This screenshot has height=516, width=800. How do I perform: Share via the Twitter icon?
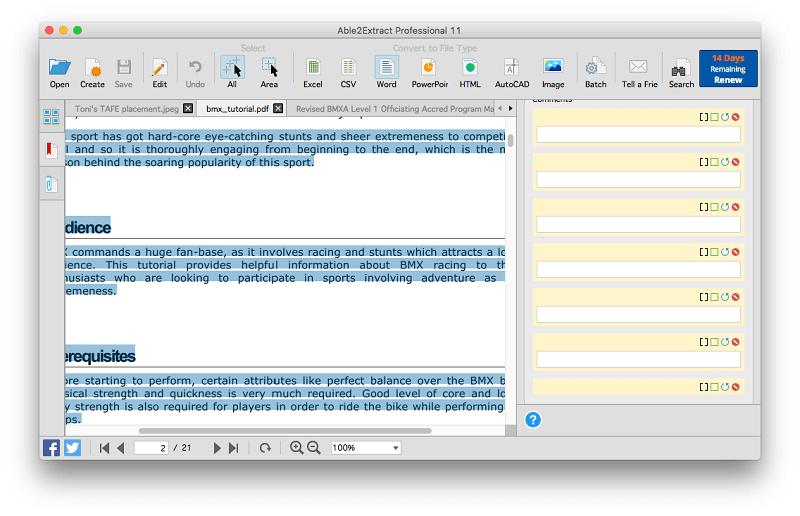(72, 448)
